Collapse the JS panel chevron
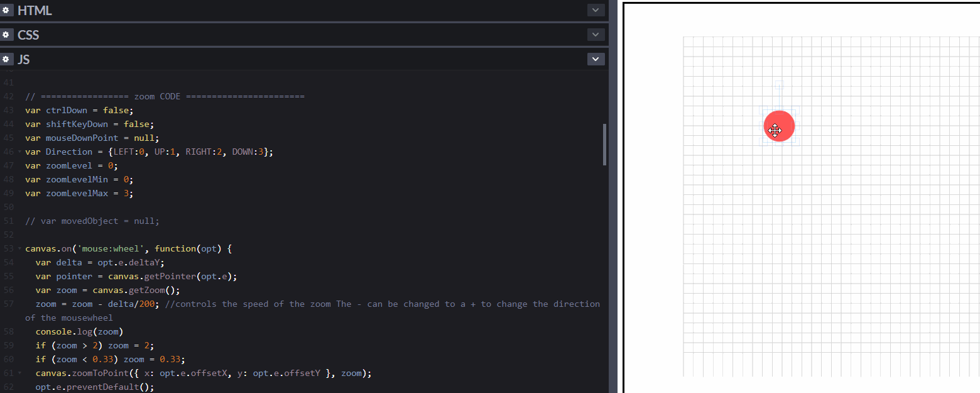 (595, 58)
